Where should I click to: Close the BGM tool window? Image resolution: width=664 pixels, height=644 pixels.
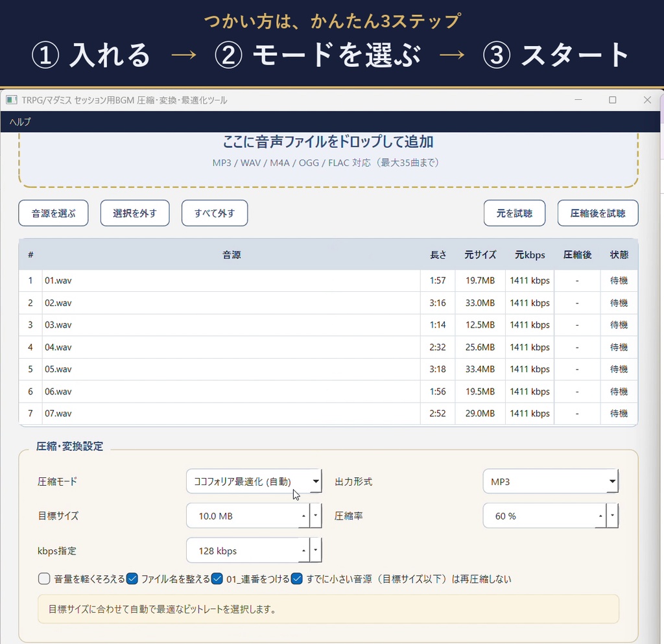tap(647, 100)
